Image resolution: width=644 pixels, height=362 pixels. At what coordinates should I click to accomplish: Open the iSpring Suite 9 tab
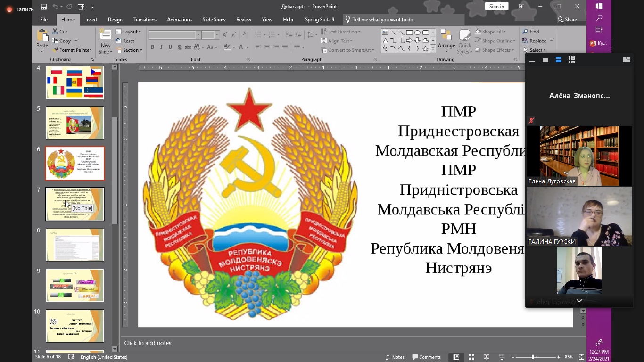[x=319, y=20]
